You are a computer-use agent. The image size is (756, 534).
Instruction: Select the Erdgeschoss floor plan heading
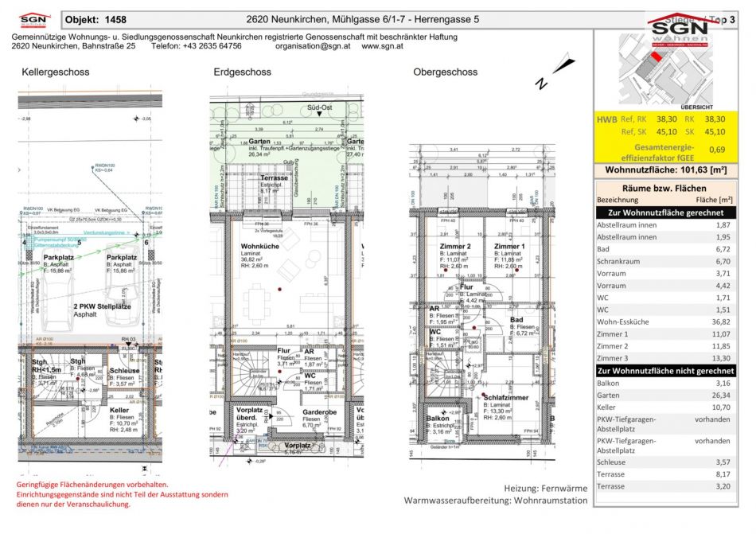(x=243, y=72)
